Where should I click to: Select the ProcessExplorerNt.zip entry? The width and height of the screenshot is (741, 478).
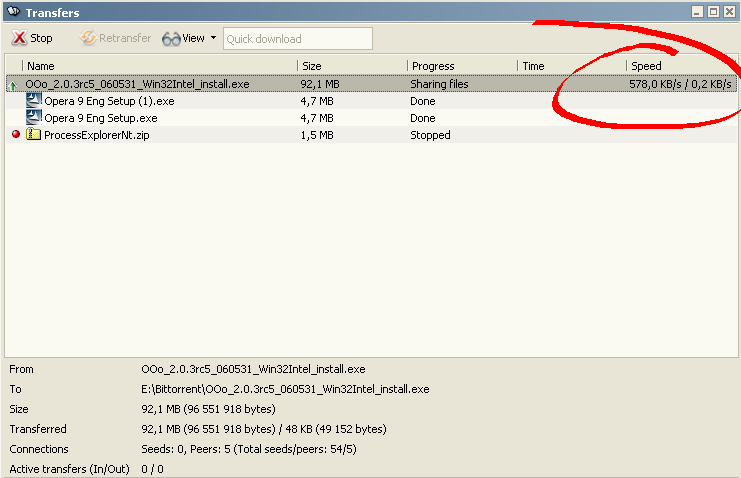(96, 135)
